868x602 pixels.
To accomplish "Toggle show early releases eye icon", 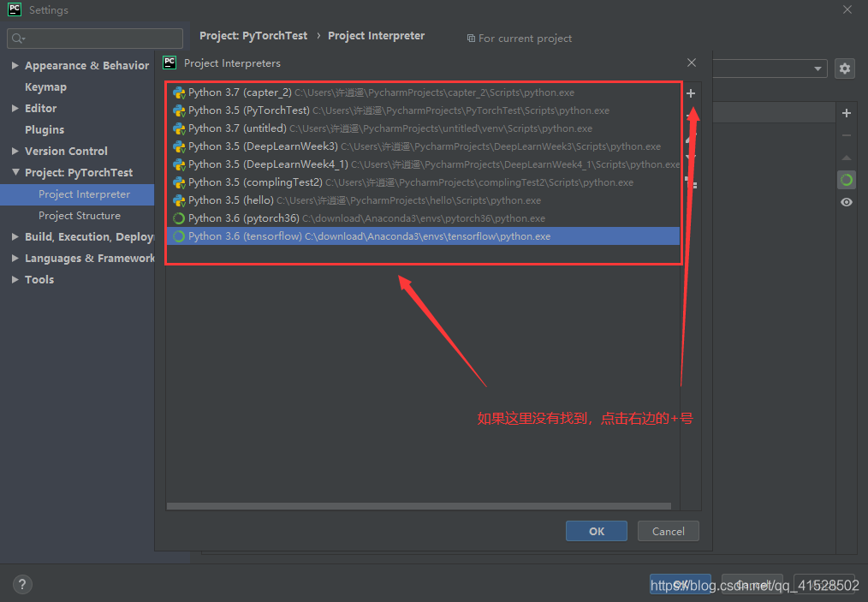I will point(847,202).
